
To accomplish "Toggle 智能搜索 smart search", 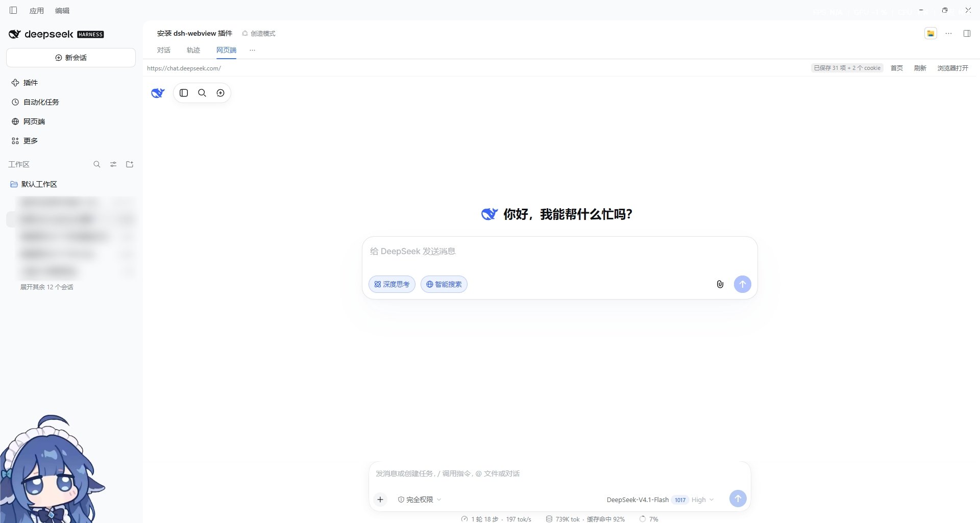I will (x=444, y=284).
